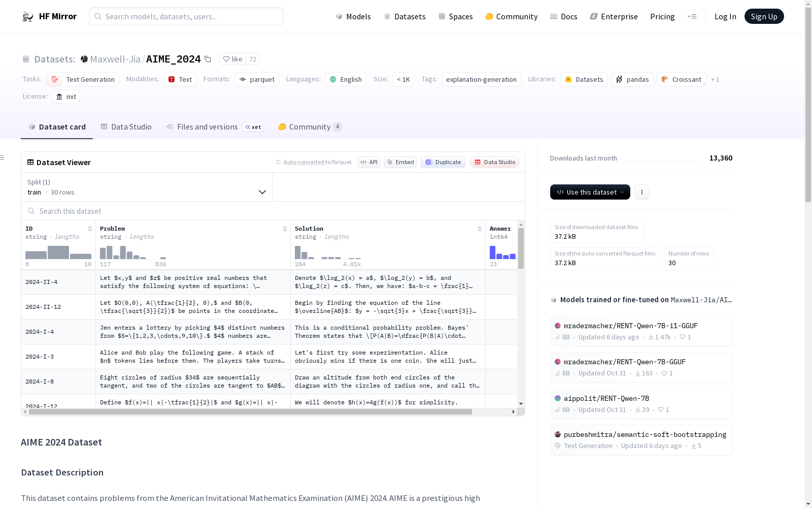
Task: Switch to the Dataset card tab
Action: (x=57, y=127)
